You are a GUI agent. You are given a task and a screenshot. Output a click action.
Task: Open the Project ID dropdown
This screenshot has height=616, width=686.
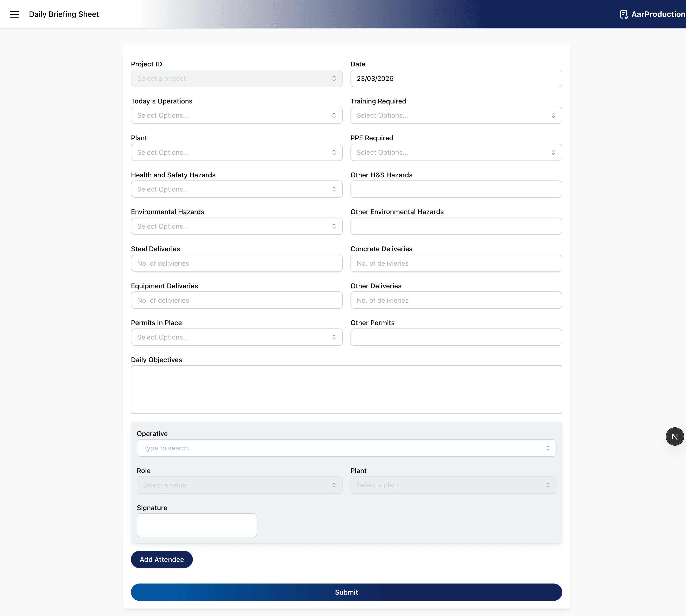coord(236,78)
